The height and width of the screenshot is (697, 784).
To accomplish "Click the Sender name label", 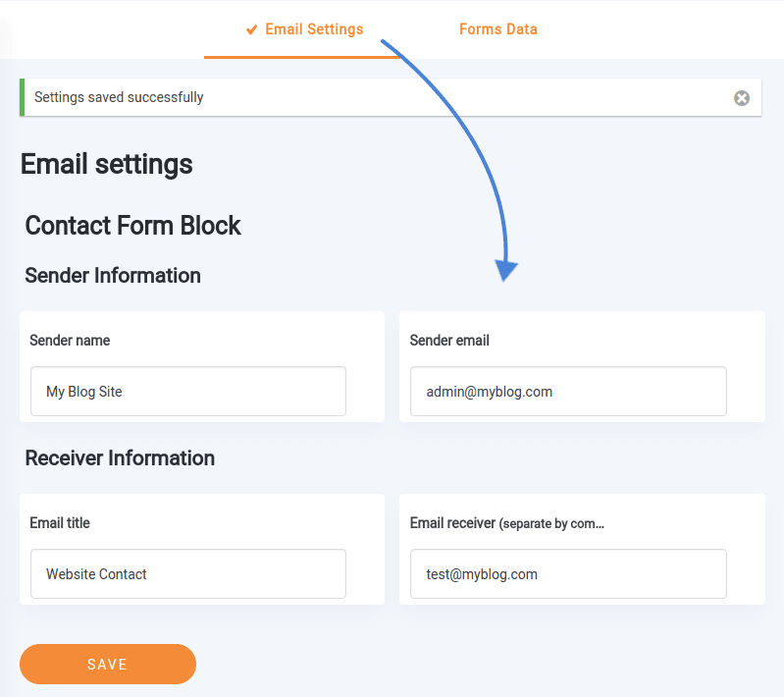I will (70, 341).
